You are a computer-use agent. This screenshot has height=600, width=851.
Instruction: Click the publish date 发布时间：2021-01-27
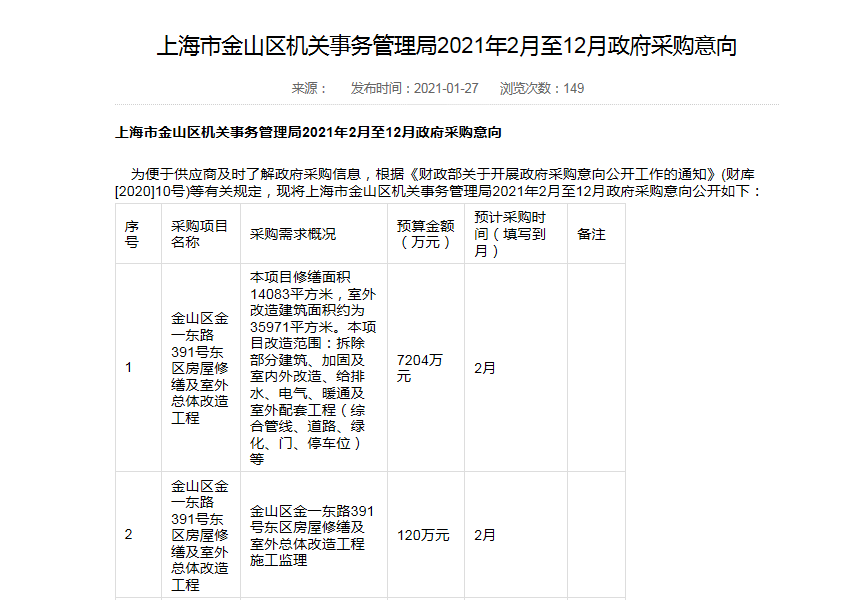pos(414,88)
